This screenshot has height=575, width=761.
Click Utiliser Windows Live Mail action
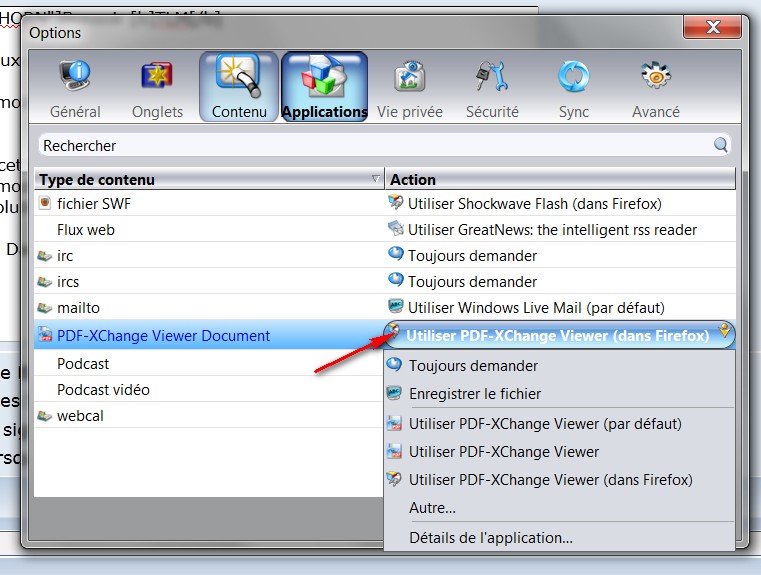[536, 308]
